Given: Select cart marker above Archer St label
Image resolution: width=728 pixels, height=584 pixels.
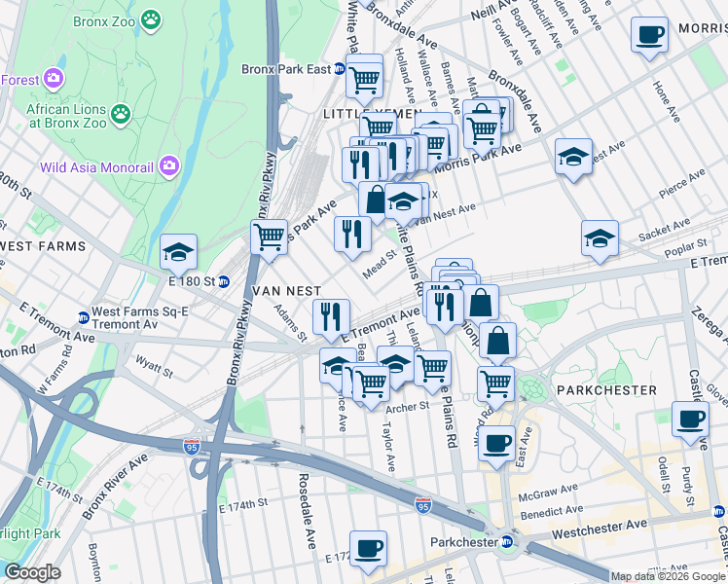Looking at the screenshot, I should pyautogui.click(x=372, y=384).
